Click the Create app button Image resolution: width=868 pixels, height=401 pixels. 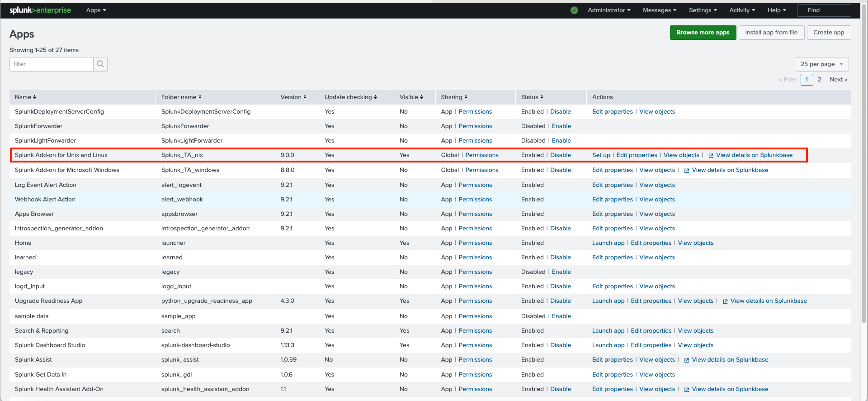[829, 32]
